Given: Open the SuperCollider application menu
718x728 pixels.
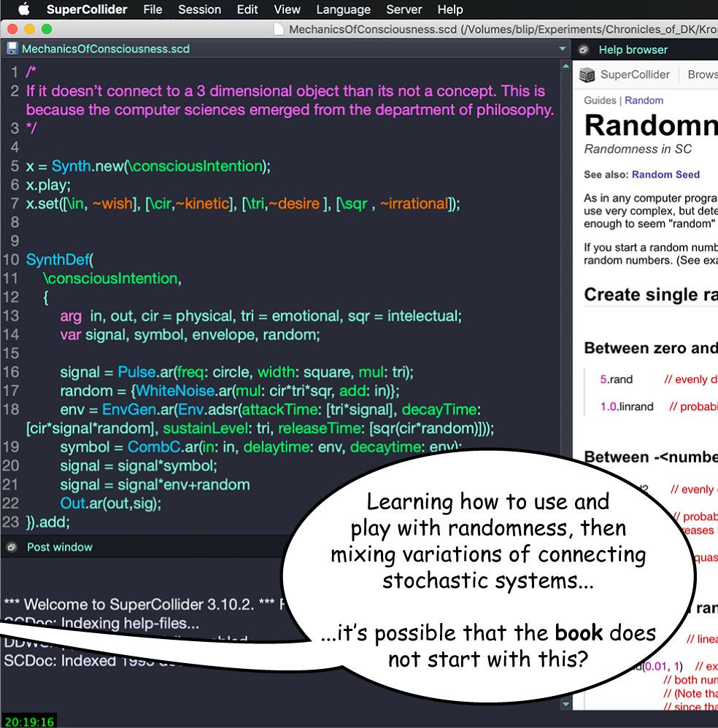Looking at the screenshot, I should click(87, 9).
